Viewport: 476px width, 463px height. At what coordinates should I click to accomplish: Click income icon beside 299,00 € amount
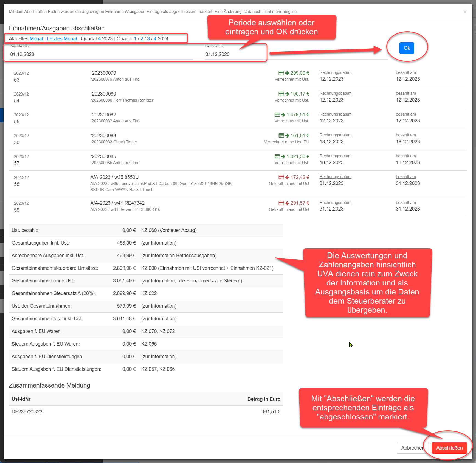(284, 73)
